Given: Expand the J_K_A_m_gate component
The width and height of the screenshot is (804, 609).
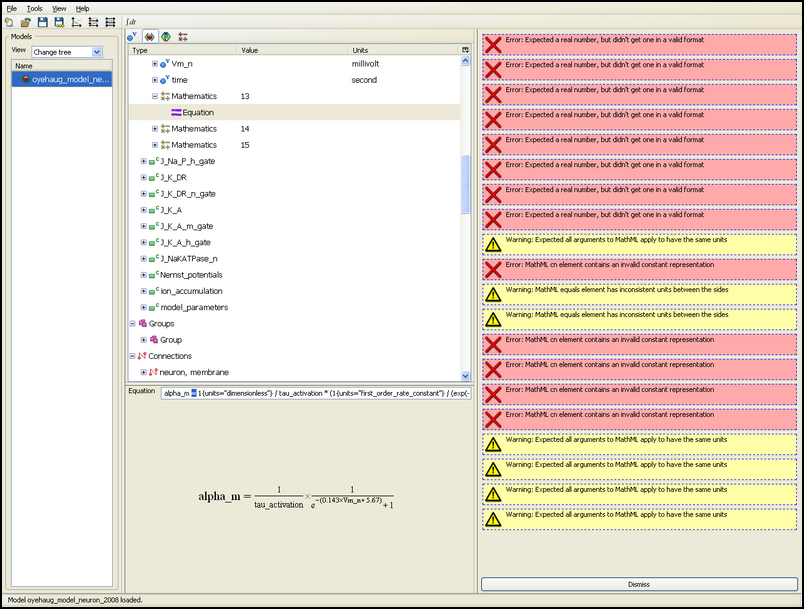Looking at the screenshot, I should coord(144,226).
